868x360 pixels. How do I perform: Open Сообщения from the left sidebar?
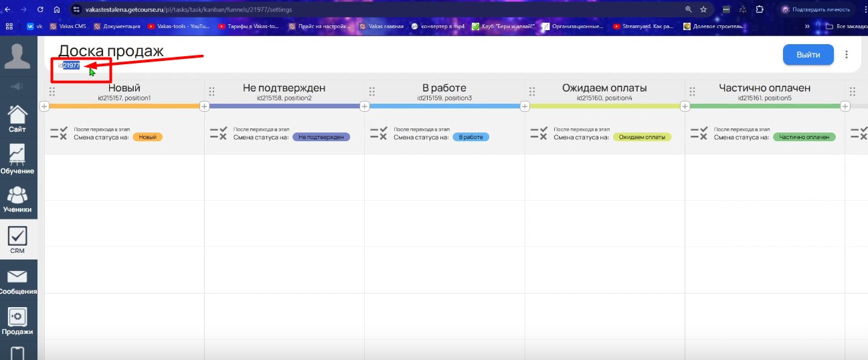pos(17,282)
